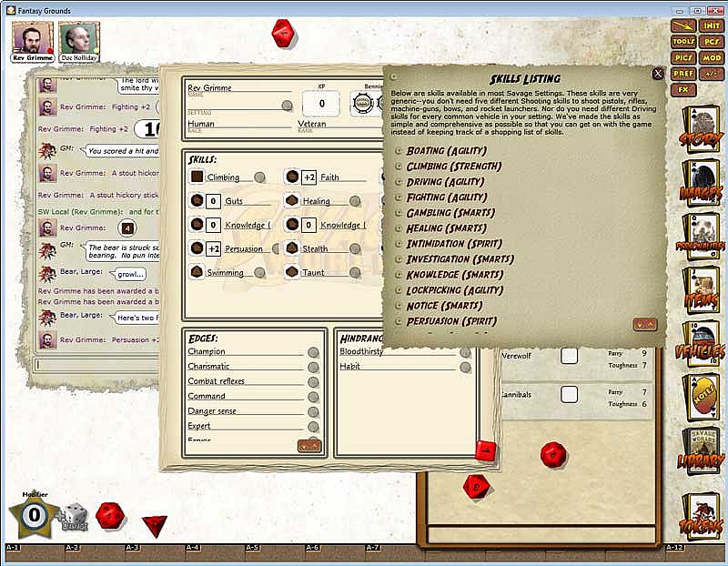Select the pointer arrow tool button
Screen dimensions: 728x566
[x=683, y=26]
